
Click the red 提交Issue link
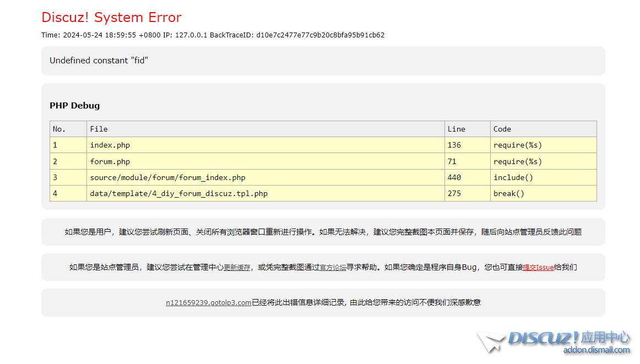[x=538, y=268]
